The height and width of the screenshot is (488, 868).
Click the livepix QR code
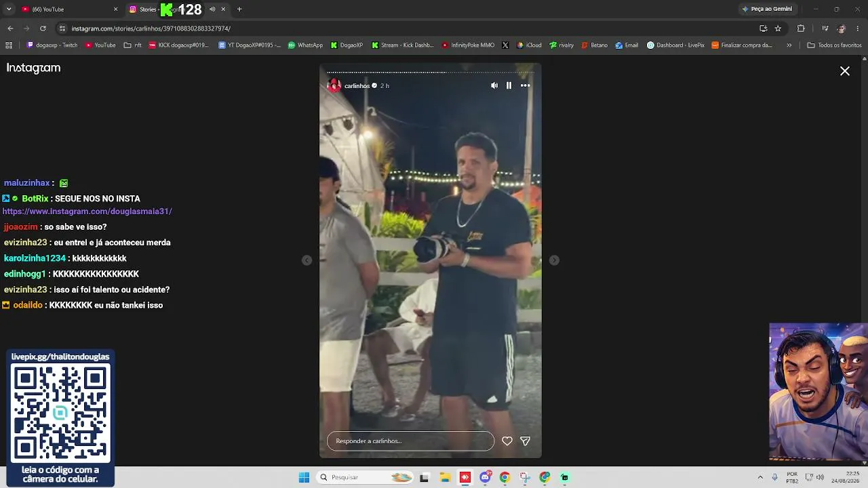pos(61,412)
